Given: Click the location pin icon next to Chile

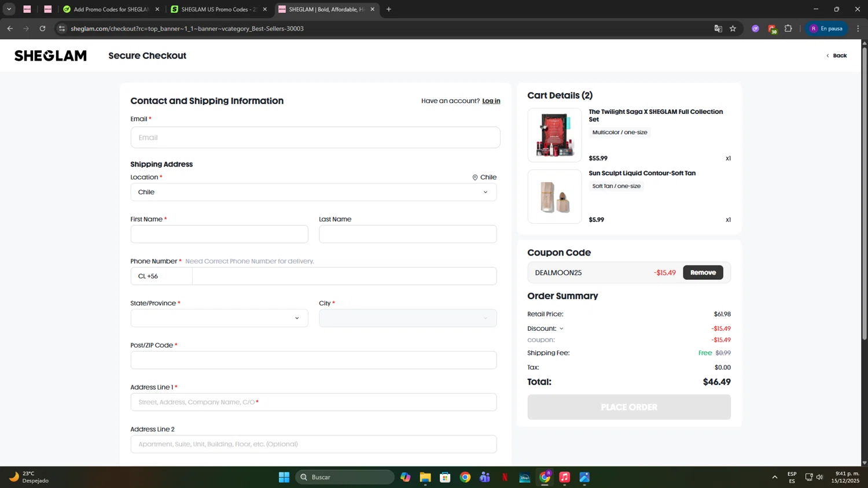Looking at the screenshot, I should [475, 178].
